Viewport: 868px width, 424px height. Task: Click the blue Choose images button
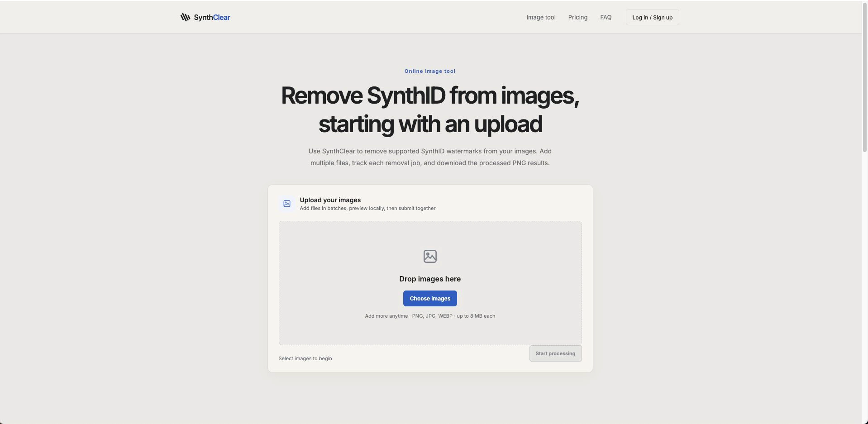click(x=430, y=298)
